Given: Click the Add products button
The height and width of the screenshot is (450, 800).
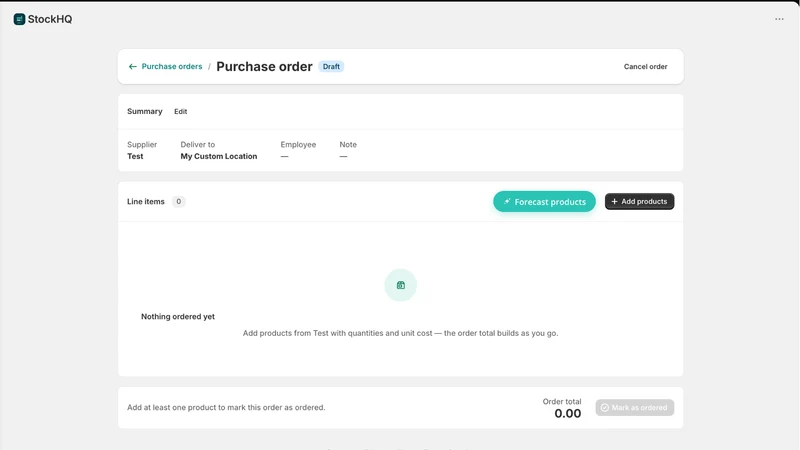Looking at the screenshot, I should (x=639, y=202).
